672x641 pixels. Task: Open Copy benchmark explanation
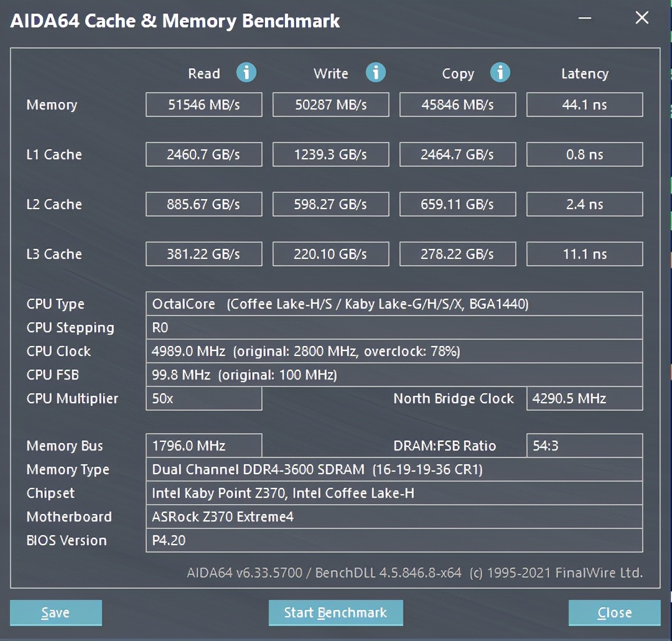500,73
